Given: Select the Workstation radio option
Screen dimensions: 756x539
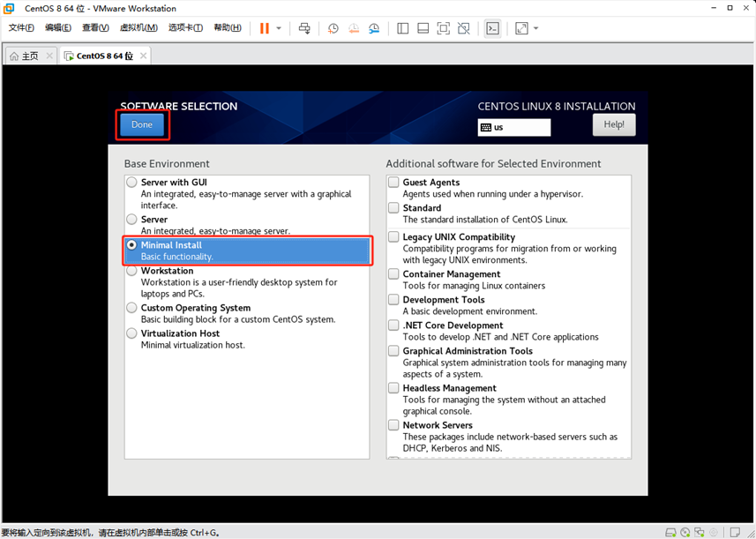Looking at the screenshot, I should click(x=131, y=271).
